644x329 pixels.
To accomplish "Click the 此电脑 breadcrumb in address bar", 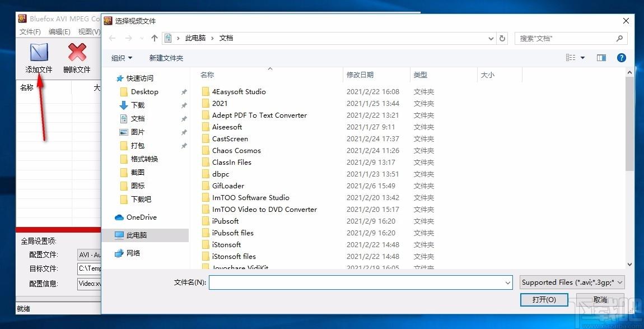I will coord(195,38).
